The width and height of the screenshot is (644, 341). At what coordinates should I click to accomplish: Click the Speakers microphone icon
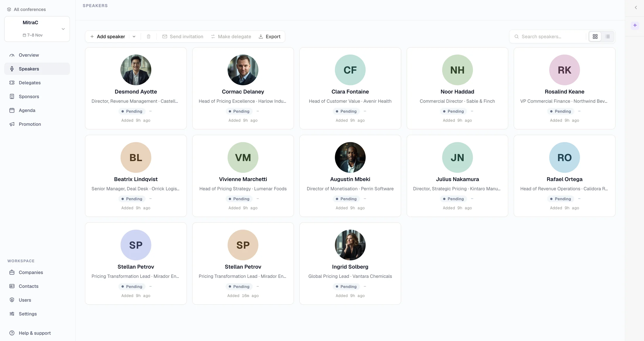(12, 69)
